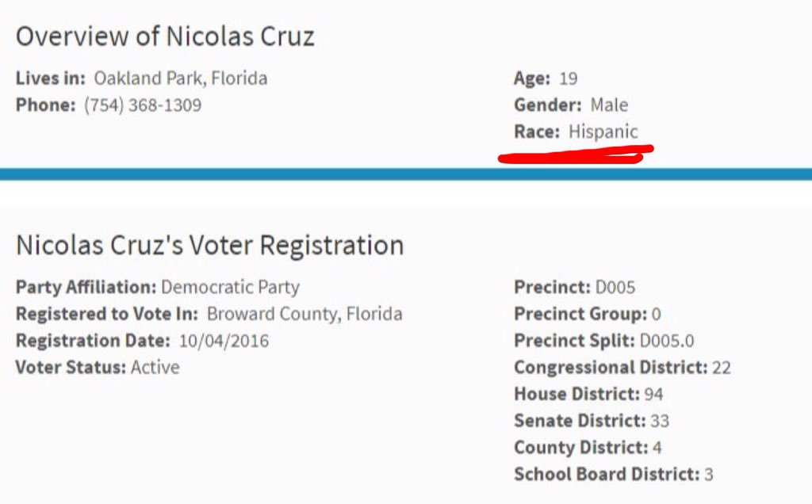The height and width of the screenshot is (504, 812).
Task: Click the School Board District value
Action: [x=709, y=474]
